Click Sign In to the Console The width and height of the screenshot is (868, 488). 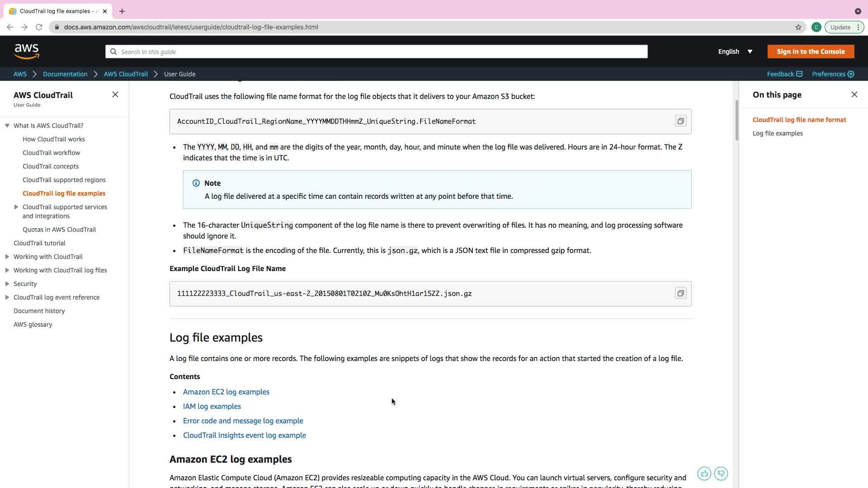coord(810,52)
